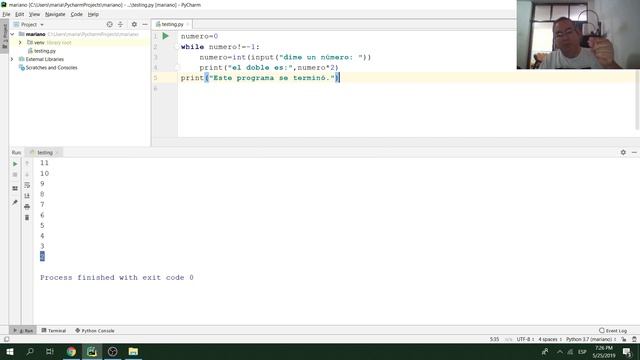Click "Process finished with exit code 0"
This screenshot has width=640, height=360.
pos(117,278)
